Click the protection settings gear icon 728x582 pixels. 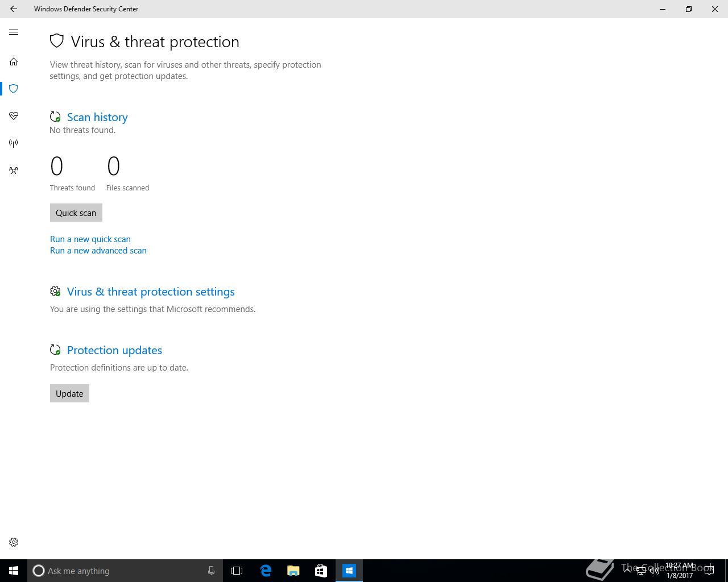pos(55,291)
